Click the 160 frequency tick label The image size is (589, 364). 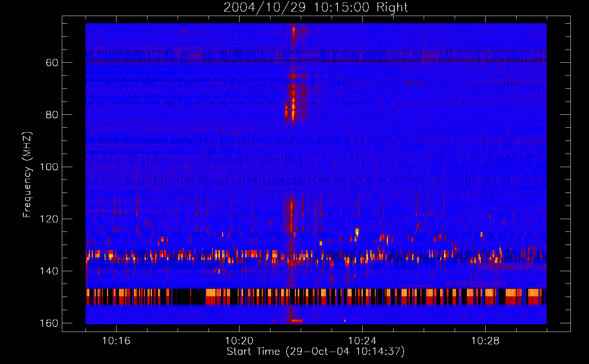[x=49, y=323]
